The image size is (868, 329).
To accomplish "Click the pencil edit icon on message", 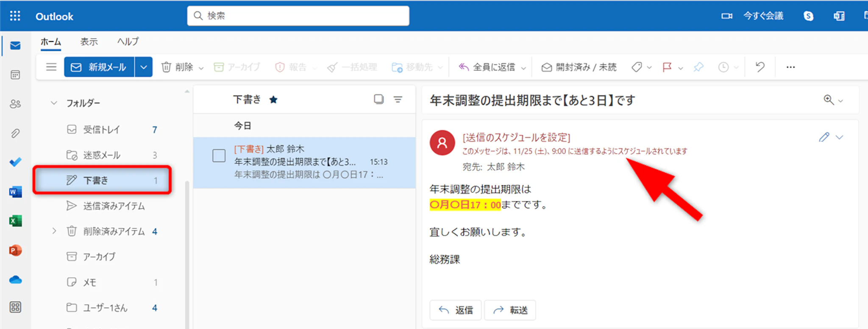I will point(823,137).
